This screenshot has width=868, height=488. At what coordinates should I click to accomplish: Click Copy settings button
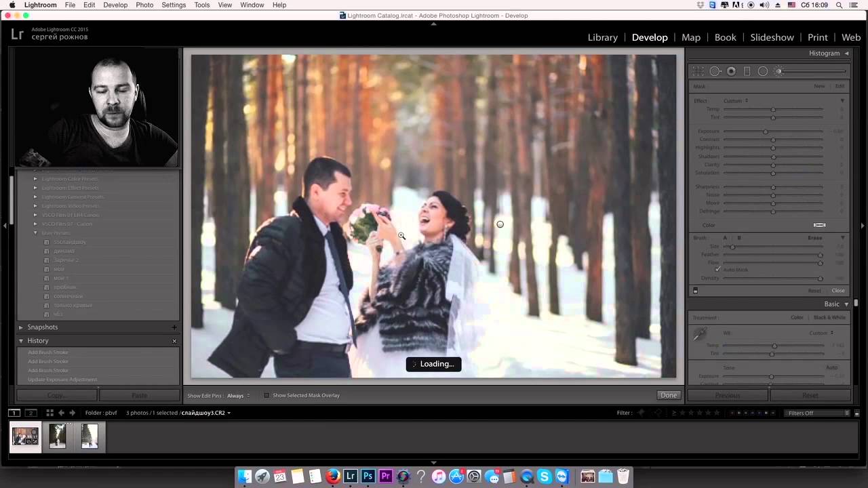pos(56,395)
